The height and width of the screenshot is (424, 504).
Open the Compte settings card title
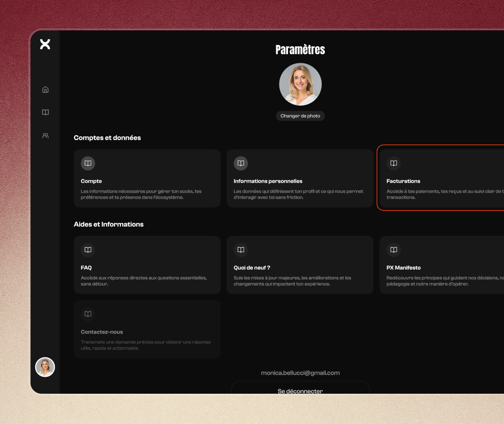tap(91, 181)
